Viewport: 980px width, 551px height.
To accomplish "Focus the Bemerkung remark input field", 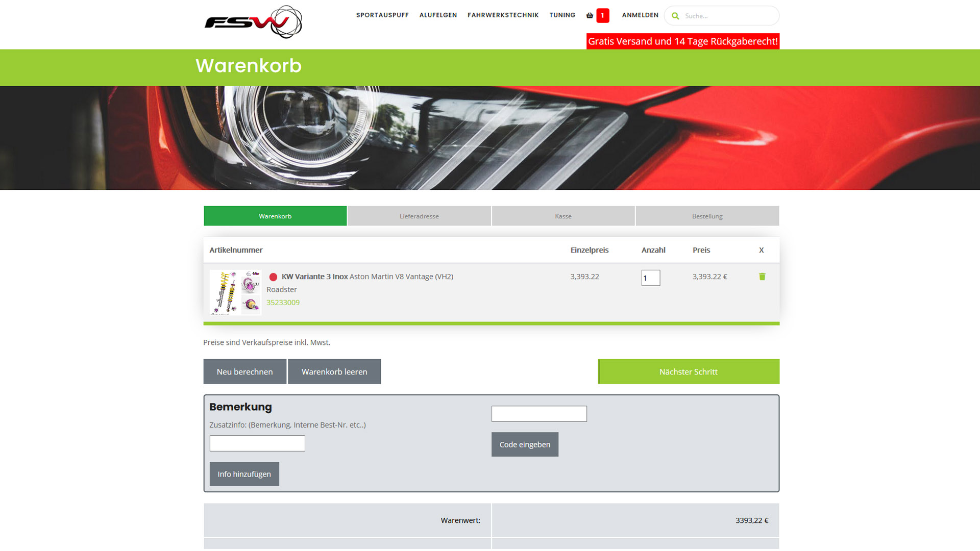I will pos(257,443).
